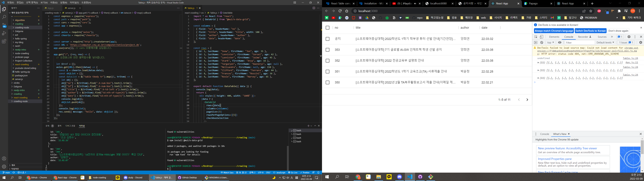The width and height of the screenshot is (644, 181).
Task: Expand first logged array of 11
Action: [x=538, y=63]
